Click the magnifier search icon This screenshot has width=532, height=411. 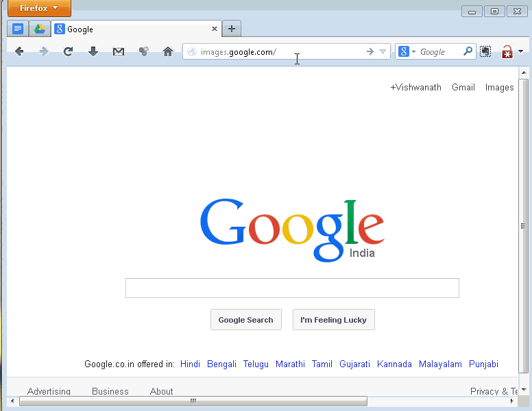coord(468,51)
